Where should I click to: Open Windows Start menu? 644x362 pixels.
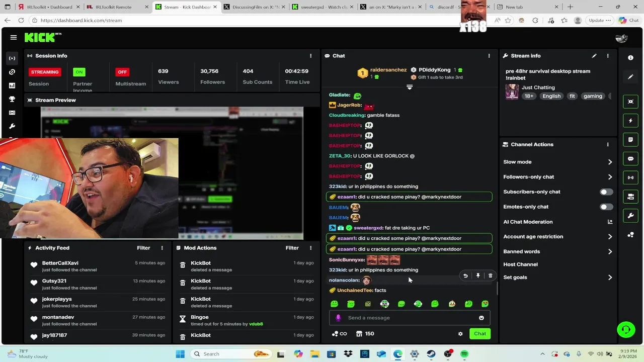tap(180, 354)
